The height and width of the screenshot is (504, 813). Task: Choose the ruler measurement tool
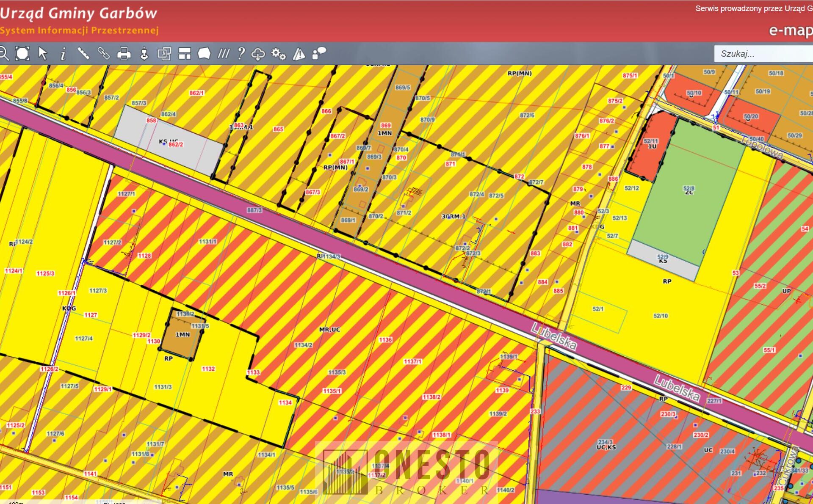83,54
